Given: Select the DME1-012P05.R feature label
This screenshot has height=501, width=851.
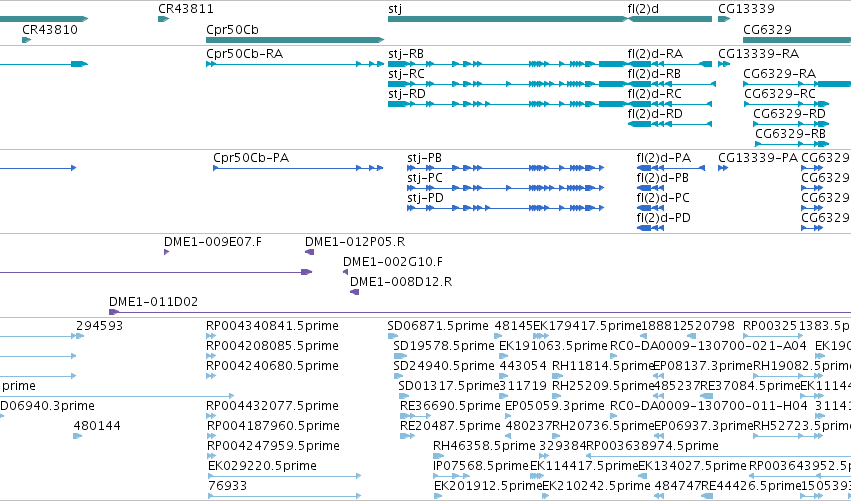Looking at the screenshot, I should (x=355, y=242).
